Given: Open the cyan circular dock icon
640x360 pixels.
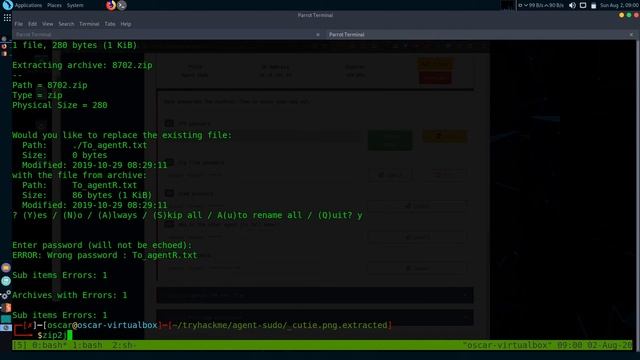Looking at the screenshot, I should (6, 281).
